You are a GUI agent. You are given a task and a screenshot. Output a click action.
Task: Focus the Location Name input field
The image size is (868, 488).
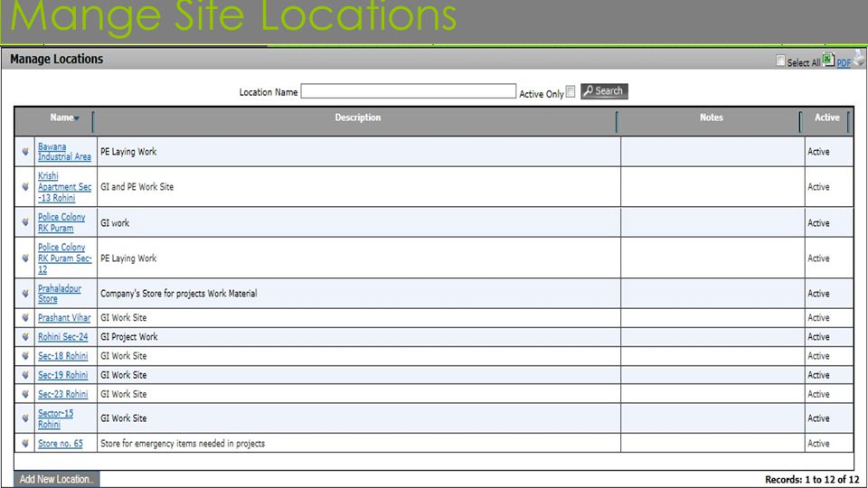pos(408,91)
